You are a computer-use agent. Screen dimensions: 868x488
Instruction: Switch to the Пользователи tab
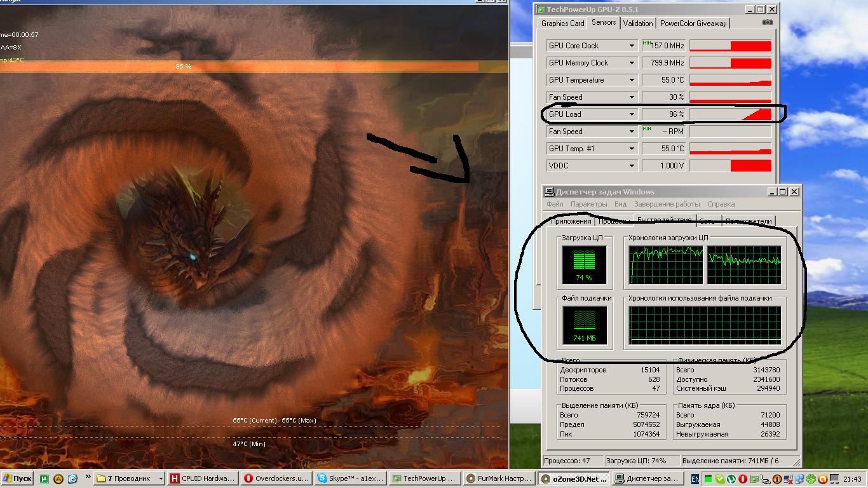[x=749, y=221]
